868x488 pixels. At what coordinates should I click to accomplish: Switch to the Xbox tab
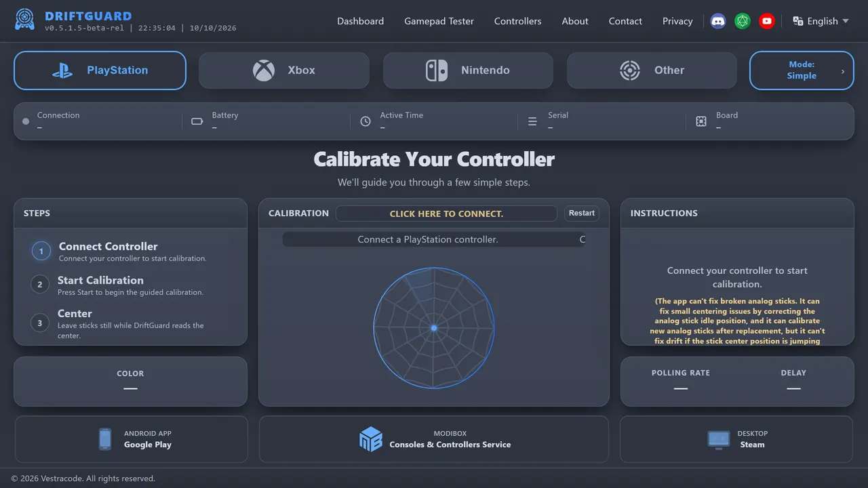coord(284,70)
